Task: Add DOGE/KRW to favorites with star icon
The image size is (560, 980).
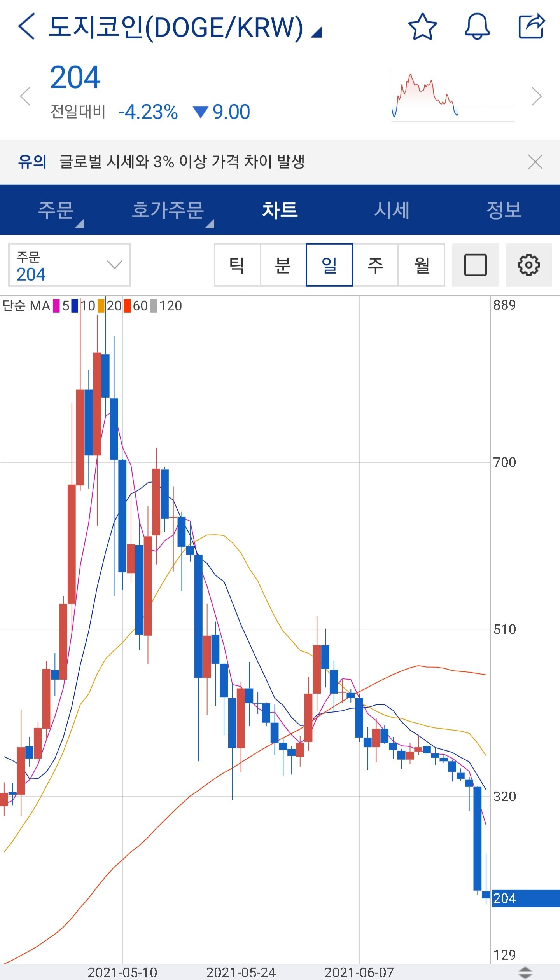Action: tap(422, 26)
